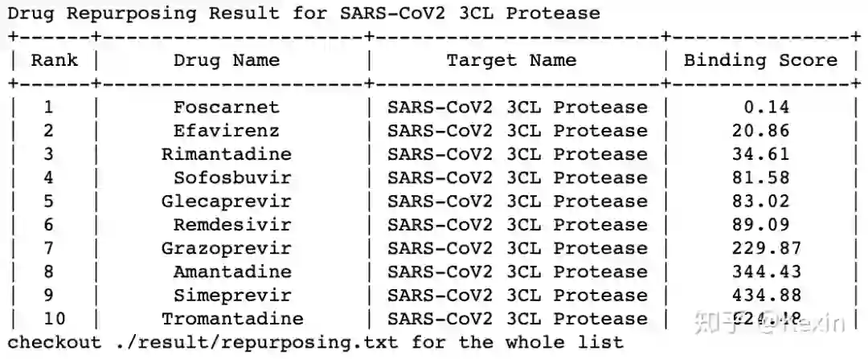The width and height of the screenshot is (868, 359).
Task: Click the binding score 0.14
Action: (x=767, y=108)
